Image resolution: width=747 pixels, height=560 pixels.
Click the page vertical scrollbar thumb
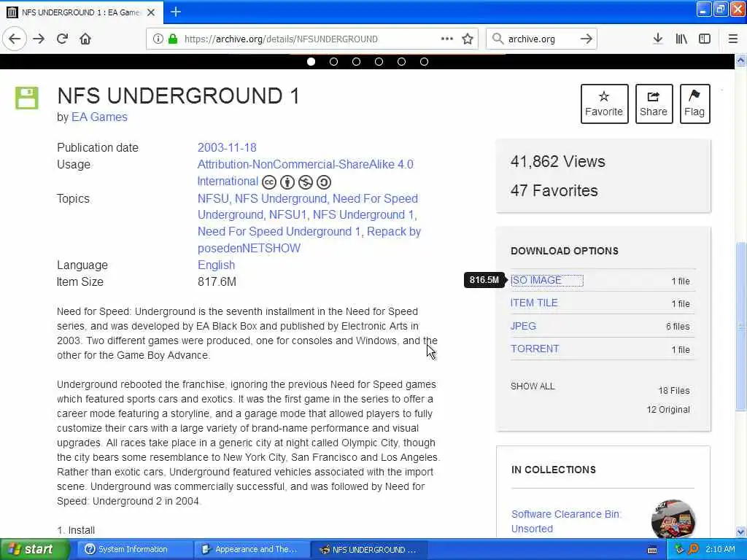[x=741, y=327]
